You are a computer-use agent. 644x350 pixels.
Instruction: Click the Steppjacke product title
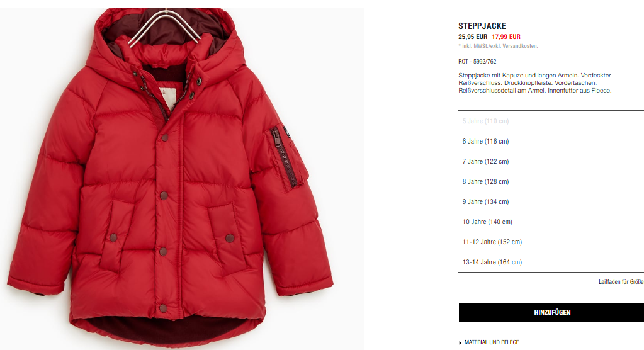[x=482, y=26]
